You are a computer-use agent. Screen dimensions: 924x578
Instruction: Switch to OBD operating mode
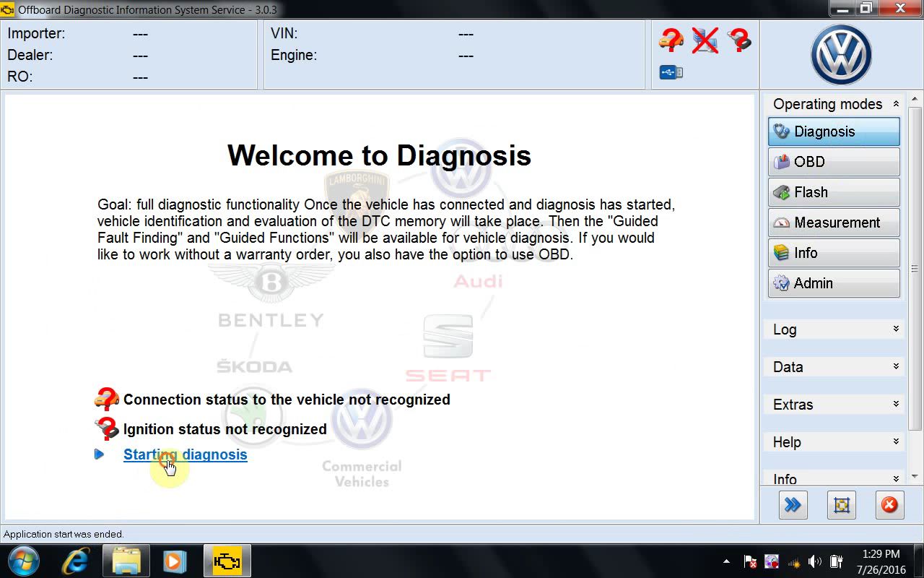(834, 162)
